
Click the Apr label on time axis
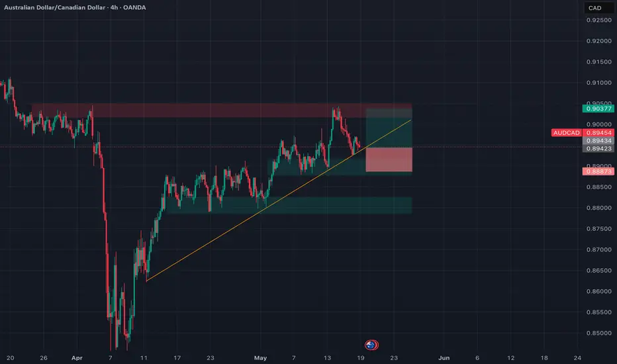pos(77,357)
